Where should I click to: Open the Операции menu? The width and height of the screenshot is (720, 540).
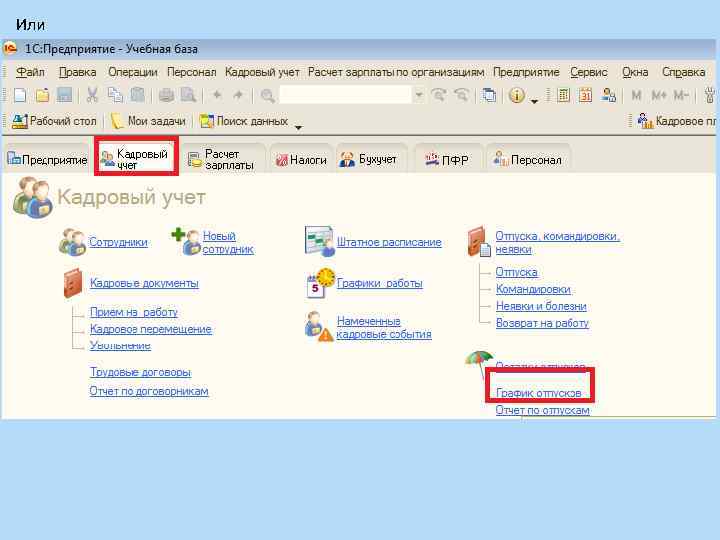pyautogui.click(x=133, y=72)
